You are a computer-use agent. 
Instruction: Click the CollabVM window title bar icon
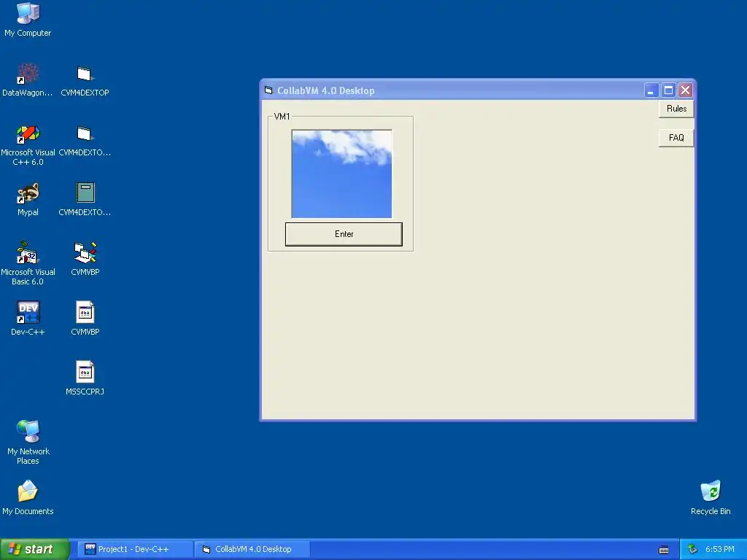(x=268, y=90)
